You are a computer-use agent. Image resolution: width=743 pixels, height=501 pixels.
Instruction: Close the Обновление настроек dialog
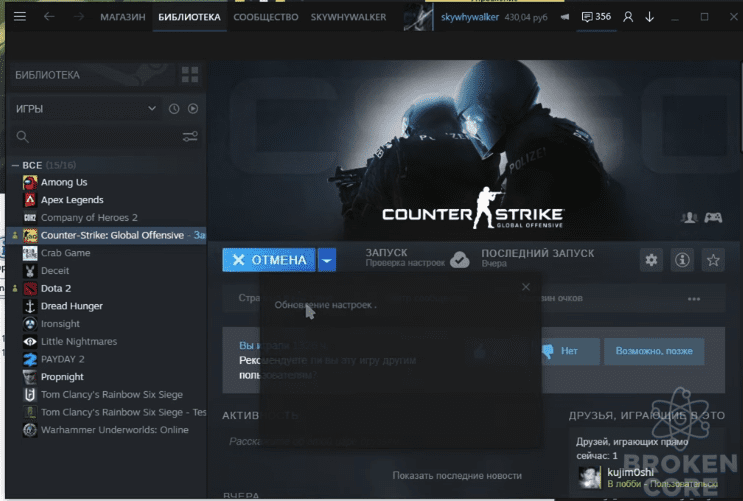tap(526, 287)
